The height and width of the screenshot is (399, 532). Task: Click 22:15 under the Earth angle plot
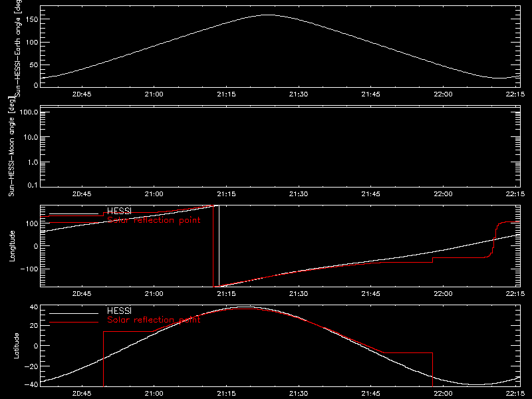click(515, 94)
